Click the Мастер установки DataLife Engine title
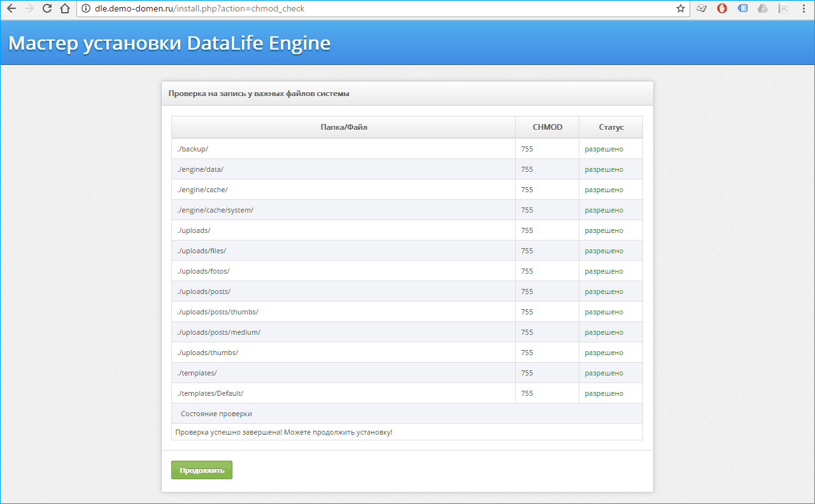 tap(169, 43)
